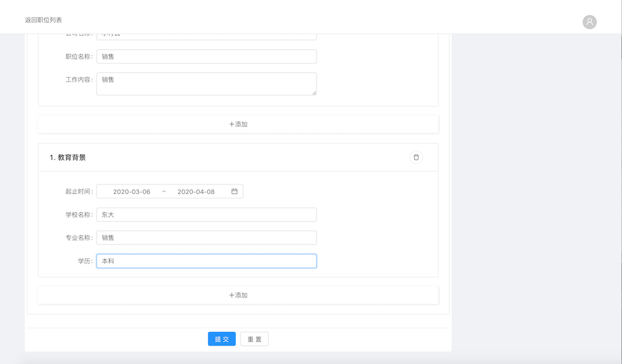Delete the 教育背景 entry with trash icon
The width and height of the screenshot is (622, 364).
416,158
